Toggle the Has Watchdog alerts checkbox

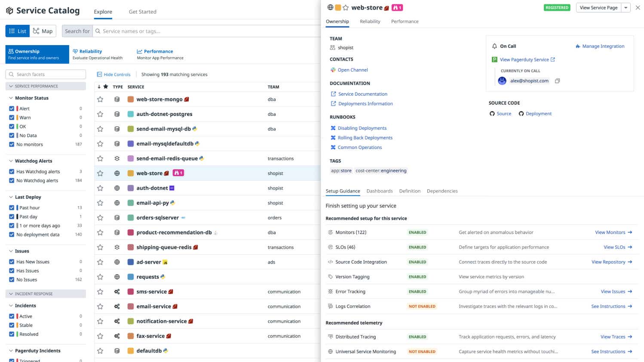pyautogui.click(x=12, y=172)
